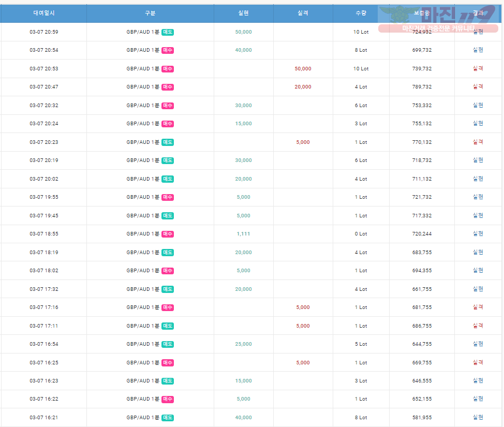This screenshot has height=427, width=504.
Task: Click the 매수 badge in the 18:55 row
Action: (x=168, y=234)
